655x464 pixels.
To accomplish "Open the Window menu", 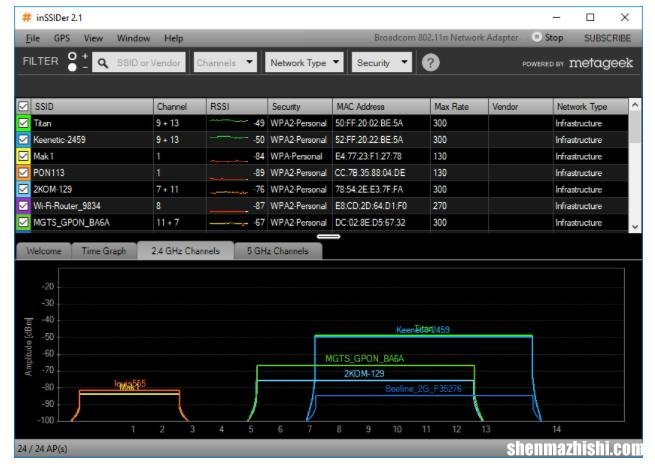I will (x=133, y=38).
